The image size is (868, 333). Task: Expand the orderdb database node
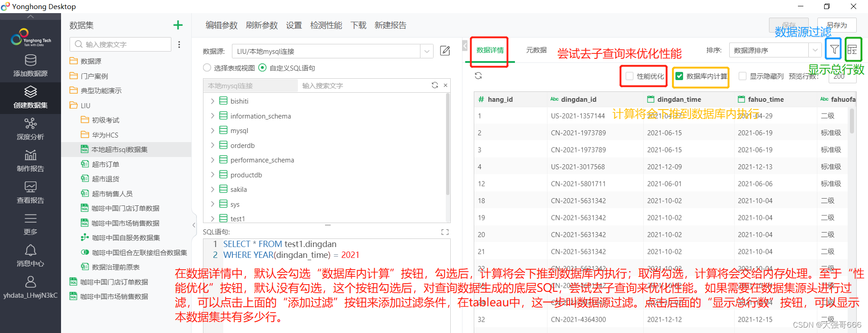coord(212,145)
